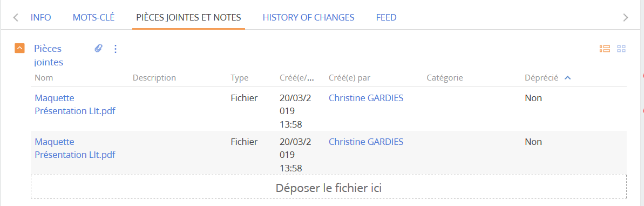Switch to tile grid view icon
Viewport: 644px width, 206px height.
pyautogui.click(x=621, y=49)
